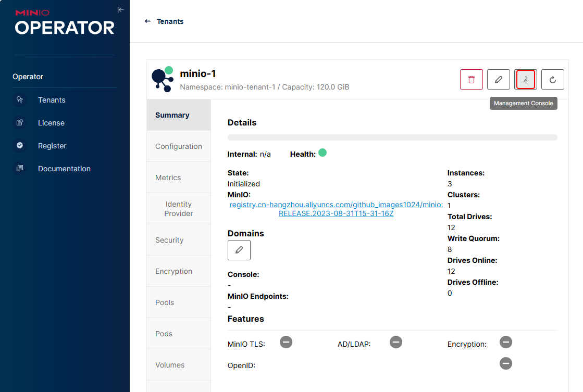
Task: Click the OpenID row's disabled indicator
Action: (506, 363)
